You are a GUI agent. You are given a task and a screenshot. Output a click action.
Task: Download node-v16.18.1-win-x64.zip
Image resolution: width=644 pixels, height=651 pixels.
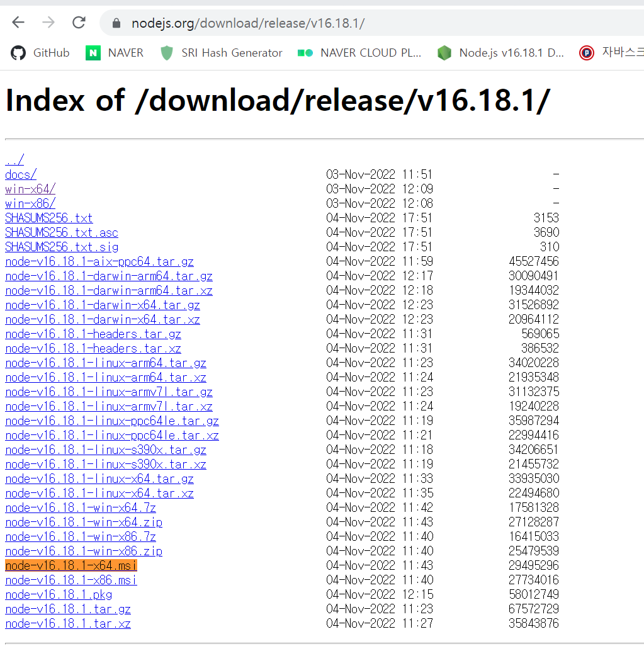pyautogui.click(x=83, y=522)
